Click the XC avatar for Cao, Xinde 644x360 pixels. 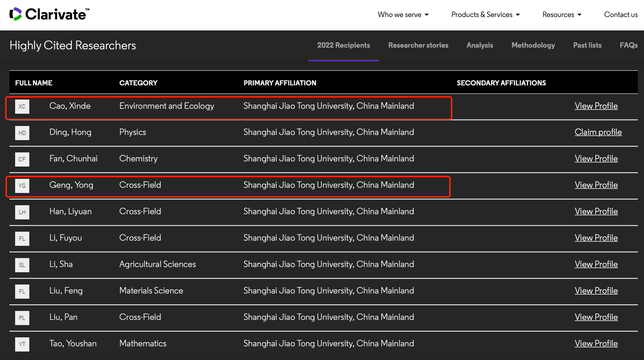point(22,107)
